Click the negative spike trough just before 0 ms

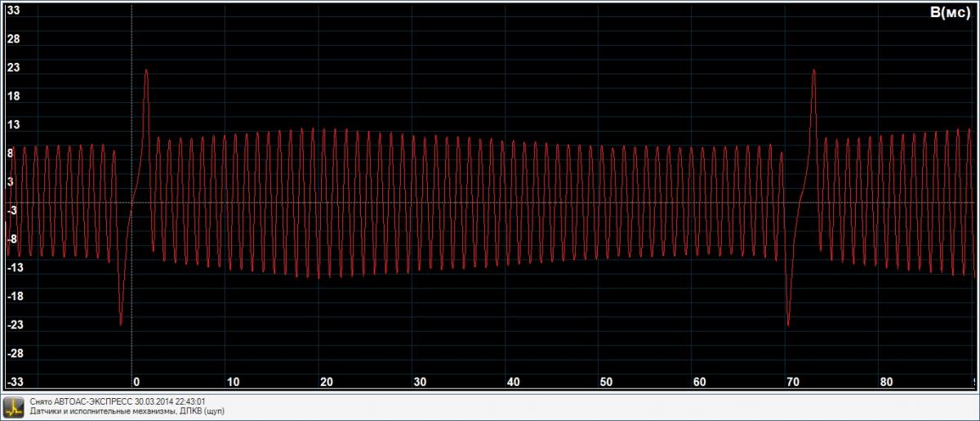tap(120, 324)
